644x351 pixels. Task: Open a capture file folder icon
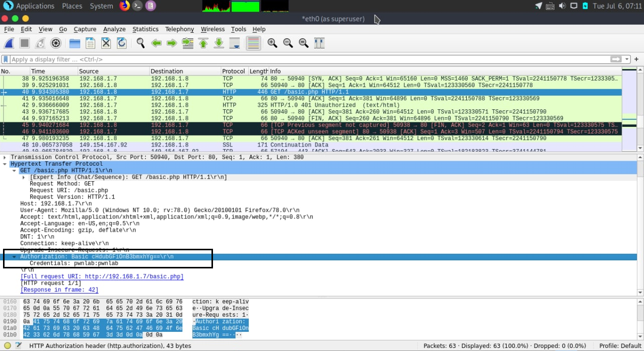pyautogui.click(x=75, y=43)
